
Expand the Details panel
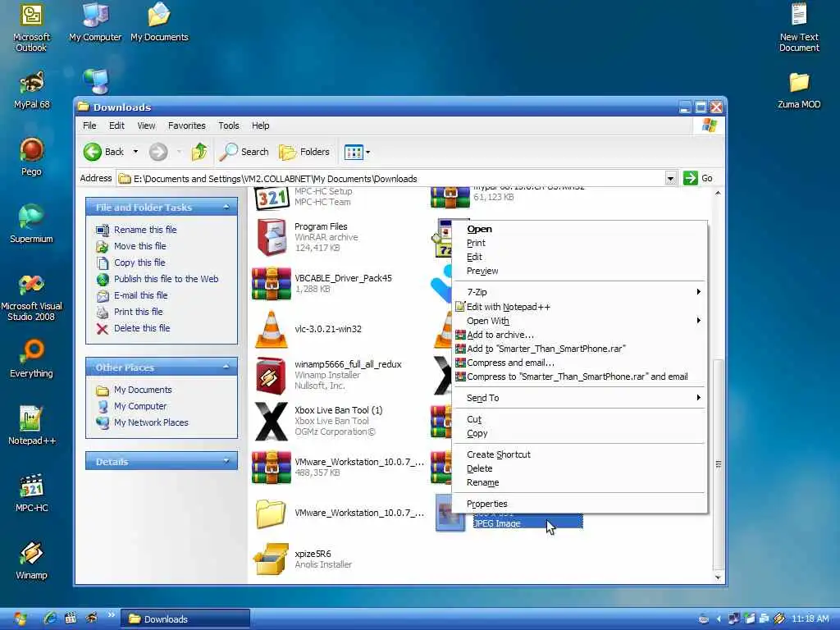[226, 461]
